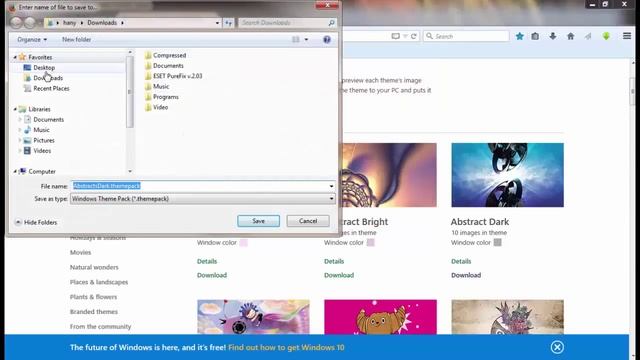
Task: Select Downloads under Favorites
Action: pyautogui.click(x=48, y=78)
